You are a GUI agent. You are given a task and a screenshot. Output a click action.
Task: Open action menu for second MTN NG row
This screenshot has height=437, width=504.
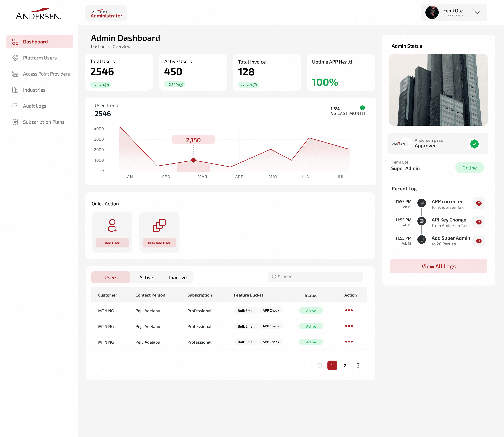[x=349, y=326]
